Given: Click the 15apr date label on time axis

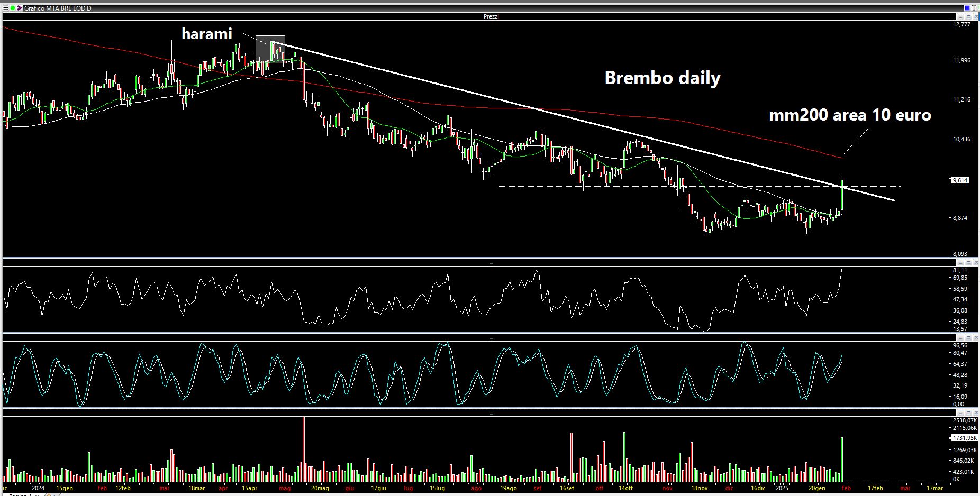Looking at the screenshot, I should pyautogui.click(x=249, y=488).
